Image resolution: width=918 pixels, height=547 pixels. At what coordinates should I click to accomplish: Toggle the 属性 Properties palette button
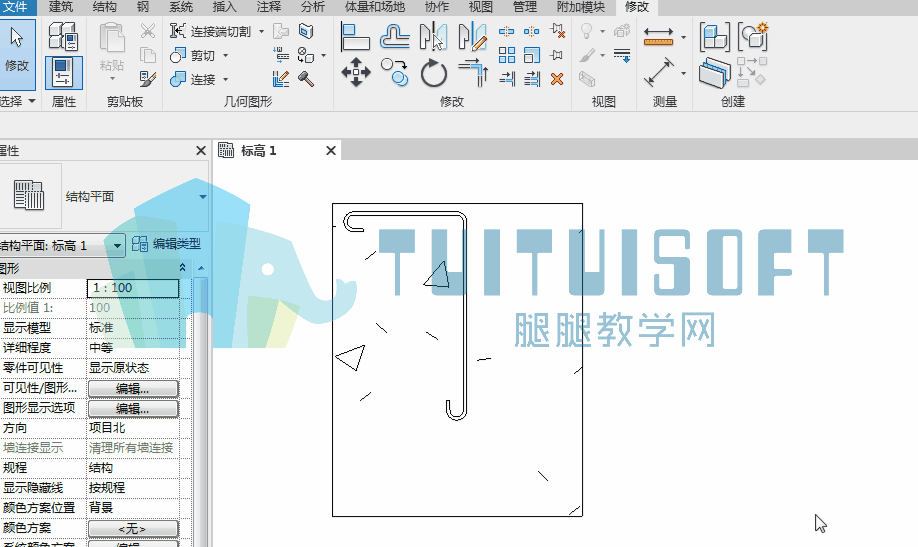point(63,73)
